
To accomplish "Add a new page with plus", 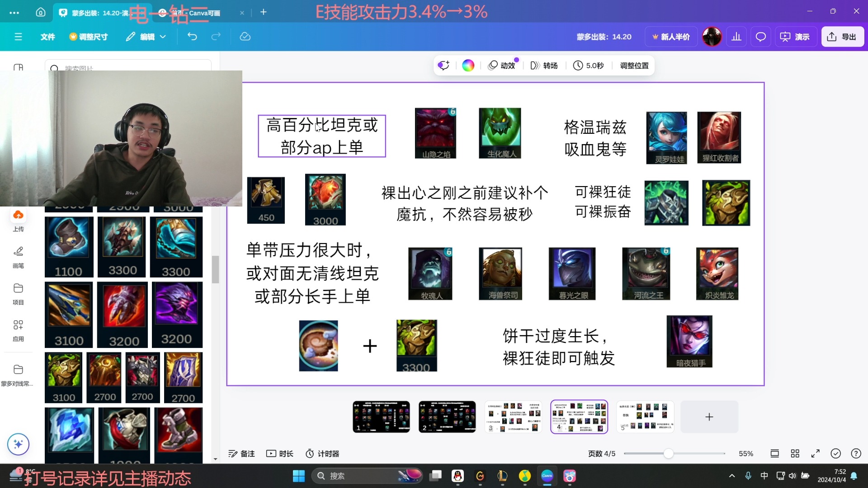I will [709, 417].
